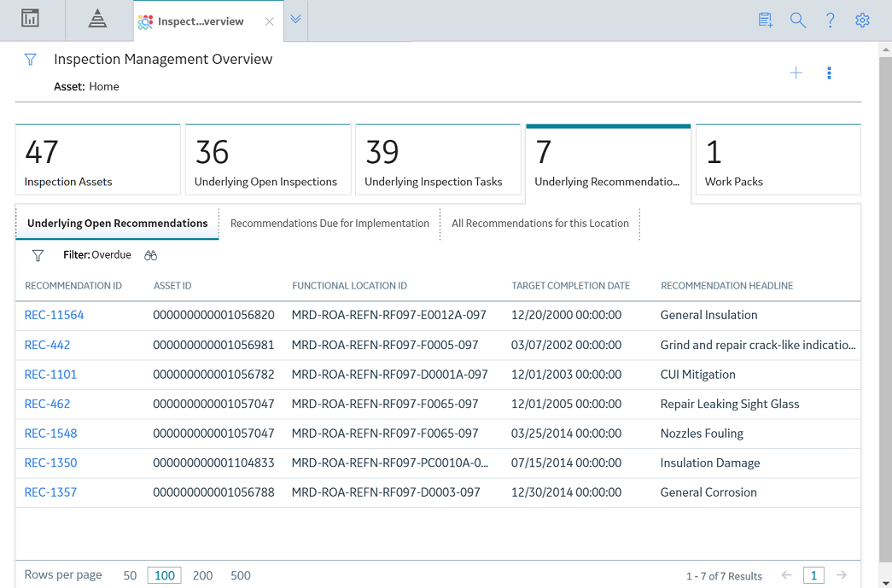
Task: Click the 'Insulation Damage' headline cell
Action: 710,463
